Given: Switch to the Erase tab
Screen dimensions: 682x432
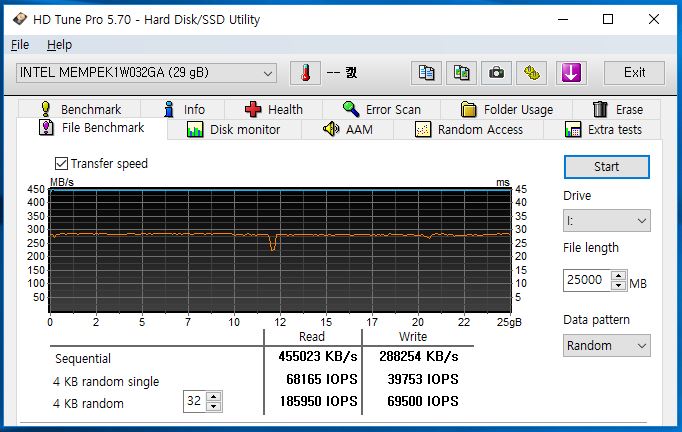Looking at the screenshot, I should click(617, 109).
